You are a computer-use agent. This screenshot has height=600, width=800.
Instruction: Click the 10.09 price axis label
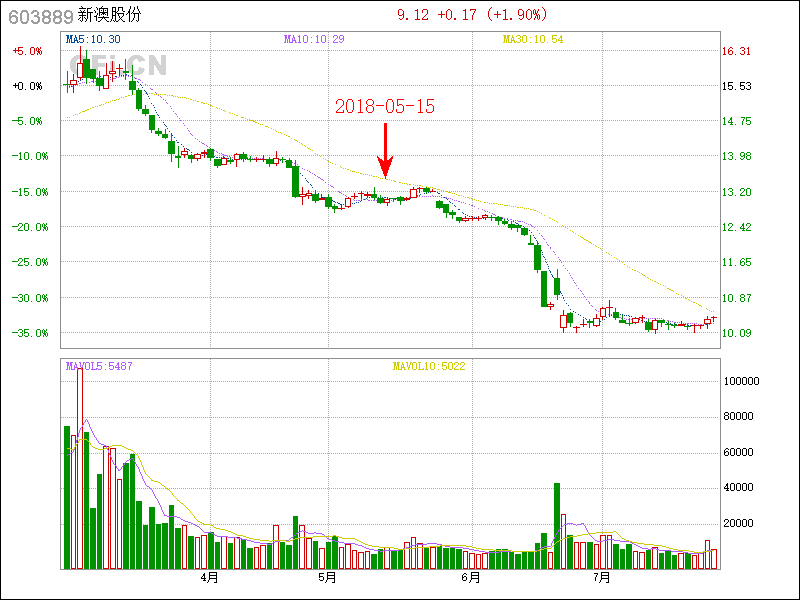737,333
